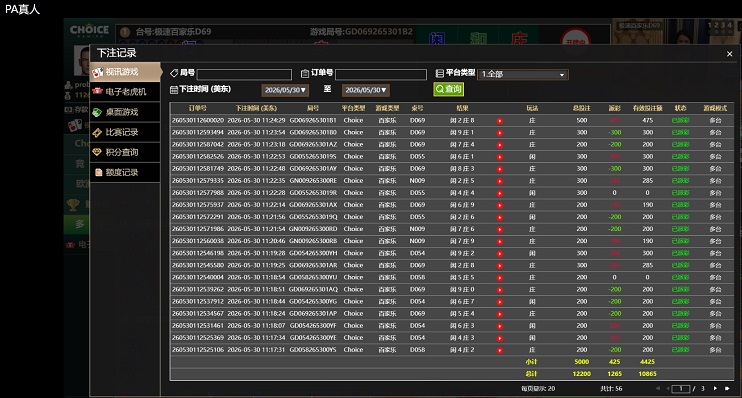Select order number 260530112560038 cell
Viewport: 742px width, 398px height.
198,241
